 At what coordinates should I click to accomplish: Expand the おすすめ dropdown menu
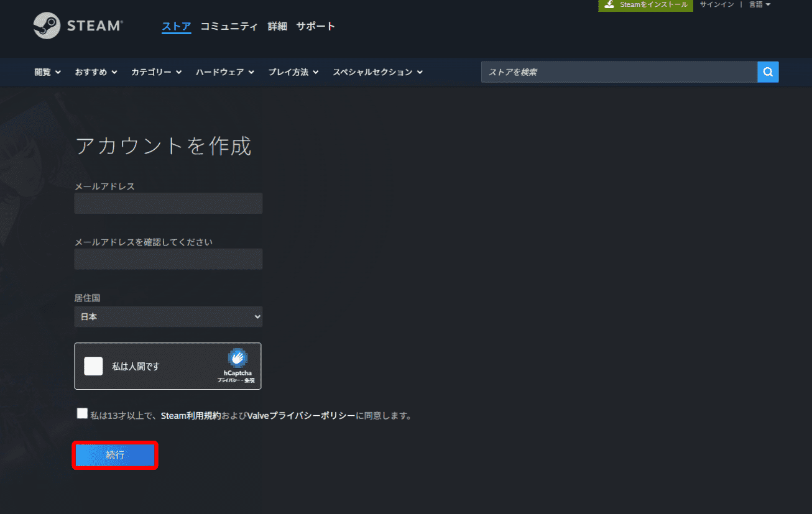(x=96, y=72)
